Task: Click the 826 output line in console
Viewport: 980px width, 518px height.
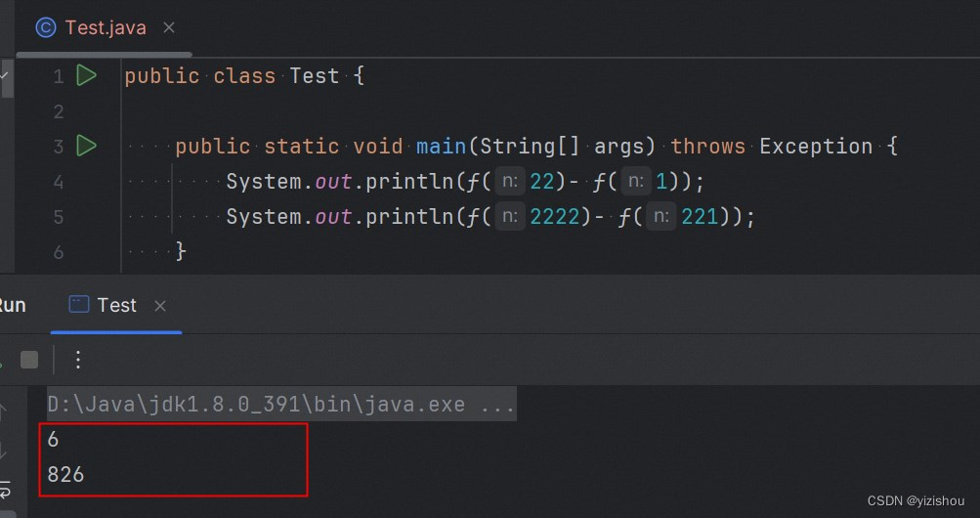Action: point(66,475)
